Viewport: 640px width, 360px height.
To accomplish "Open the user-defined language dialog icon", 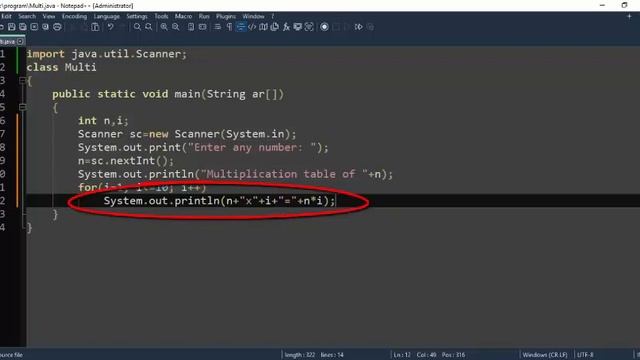I will [x=252, y=27].
